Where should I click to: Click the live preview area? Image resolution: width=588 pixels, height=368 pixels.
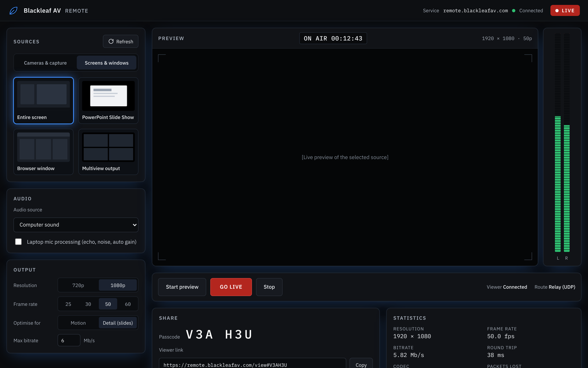coord(345,157)
